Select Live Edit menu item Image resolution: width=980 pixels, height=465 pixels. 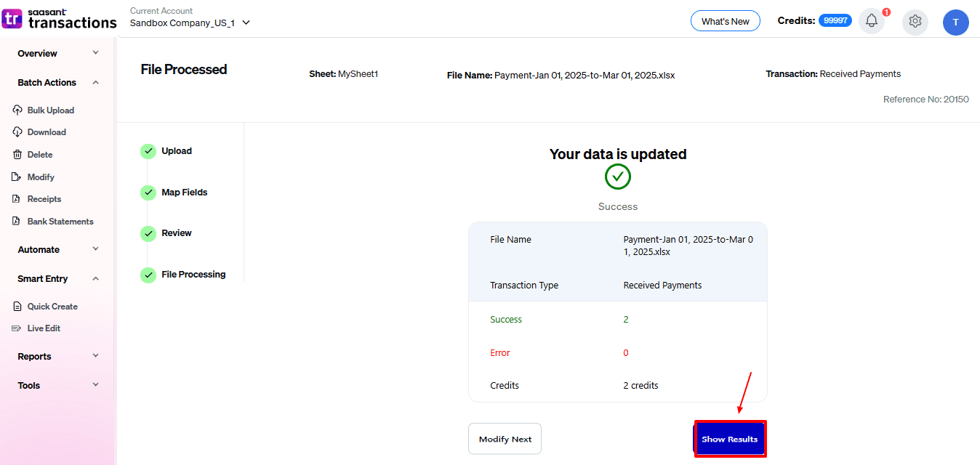tap(44, 328)
